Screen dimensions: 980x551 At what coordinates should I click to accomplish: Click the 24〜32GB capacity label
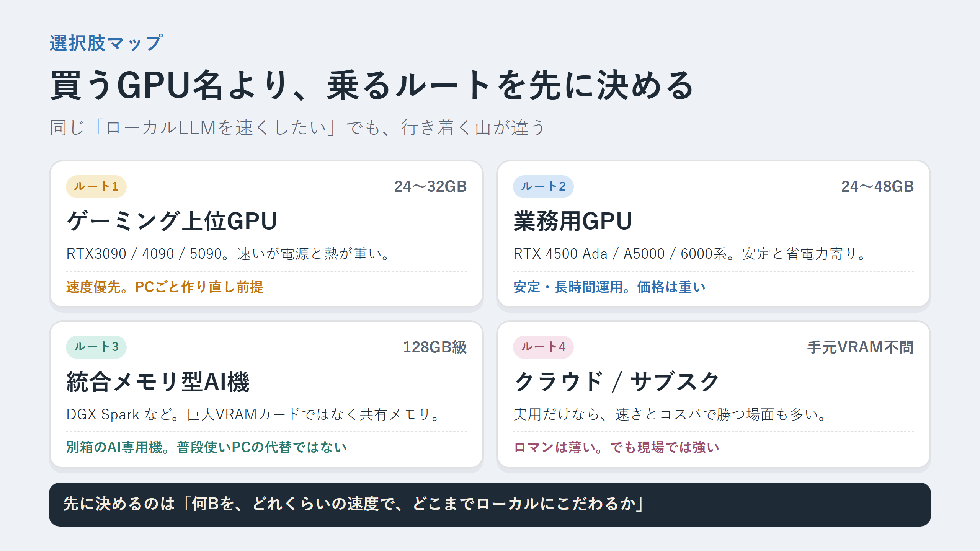pyautogui.click(x=430, y=187)
